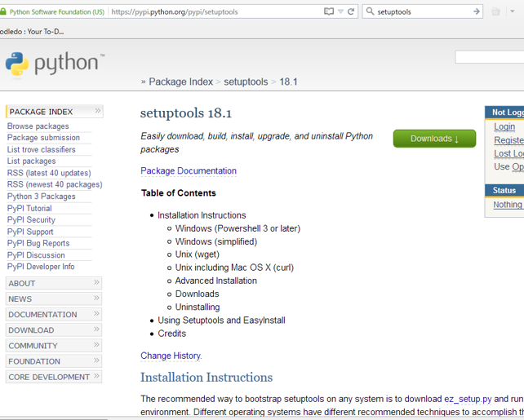Select PACKAGE INDEX sidebar section
Viewport: 524px width, 420px height.
click(x=55, y=112)
